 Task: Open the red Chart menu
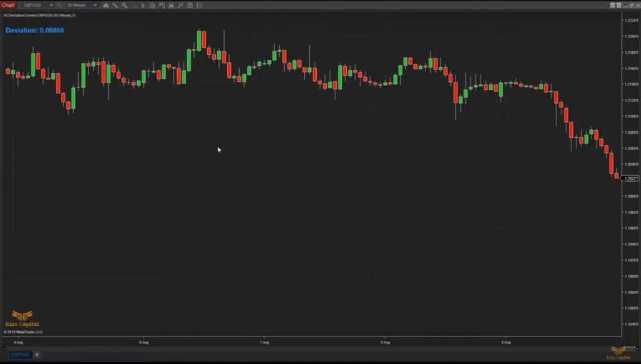point(8,5)
